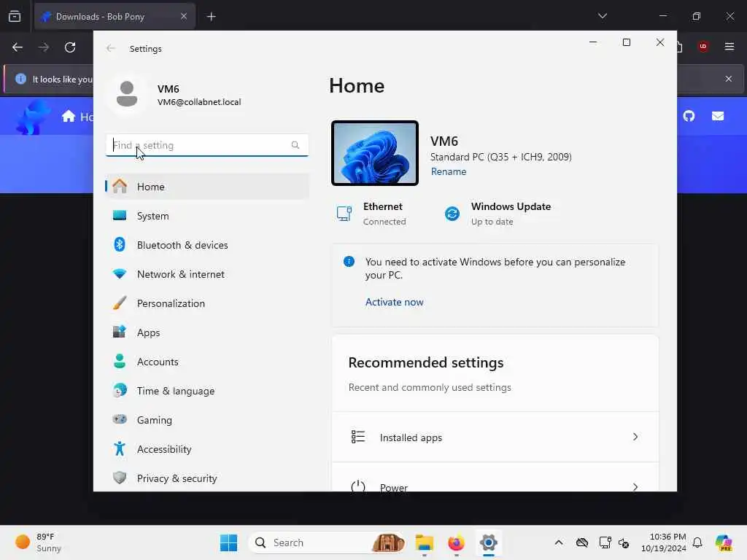
Task: Click Activate now link
Action: (x=394, y=302)
